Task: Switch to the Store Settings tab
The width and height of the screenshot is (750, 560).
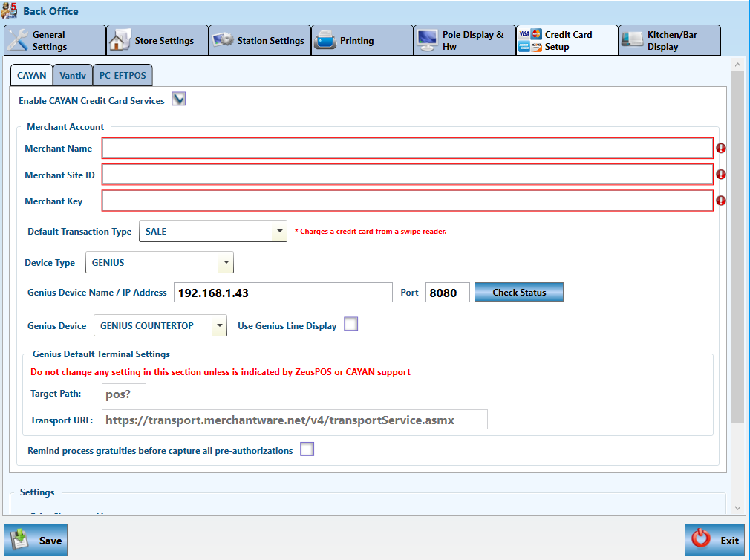Action: click(157, 40)
